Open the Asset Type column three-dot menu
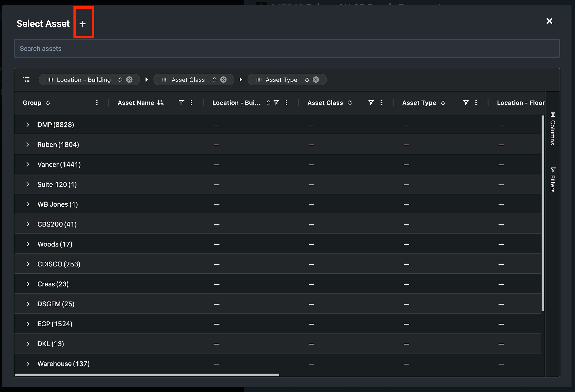 [x=476, y=102]
